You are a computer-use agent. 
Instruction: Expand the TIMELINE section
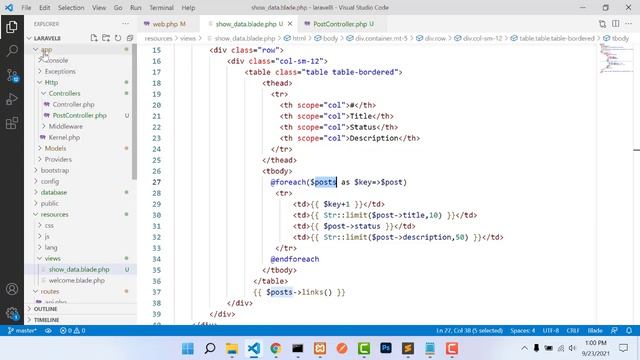(x=81, y=320)
